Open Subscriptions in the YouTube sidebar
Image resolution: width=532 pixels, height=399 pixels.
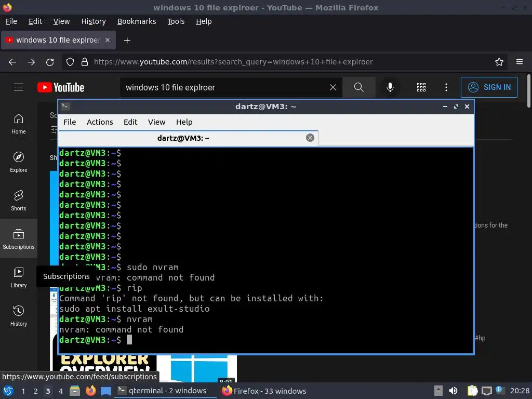[19, 238]
